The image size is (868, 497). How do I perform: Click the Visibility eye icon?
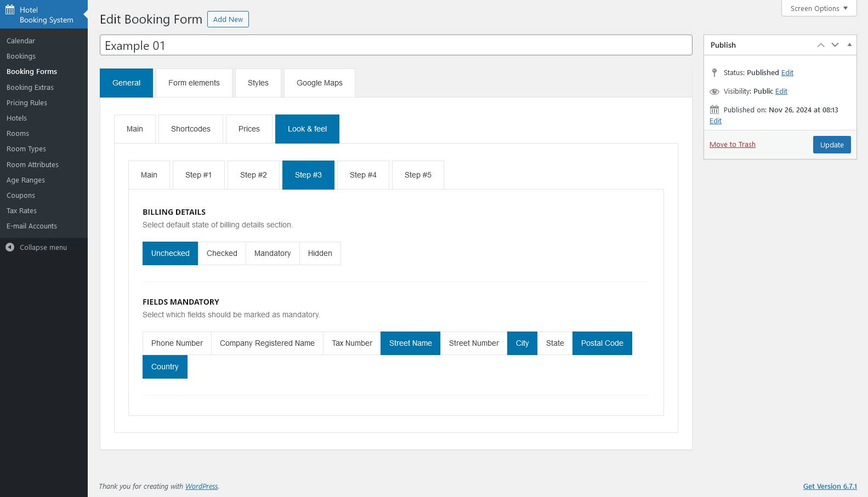714,92
